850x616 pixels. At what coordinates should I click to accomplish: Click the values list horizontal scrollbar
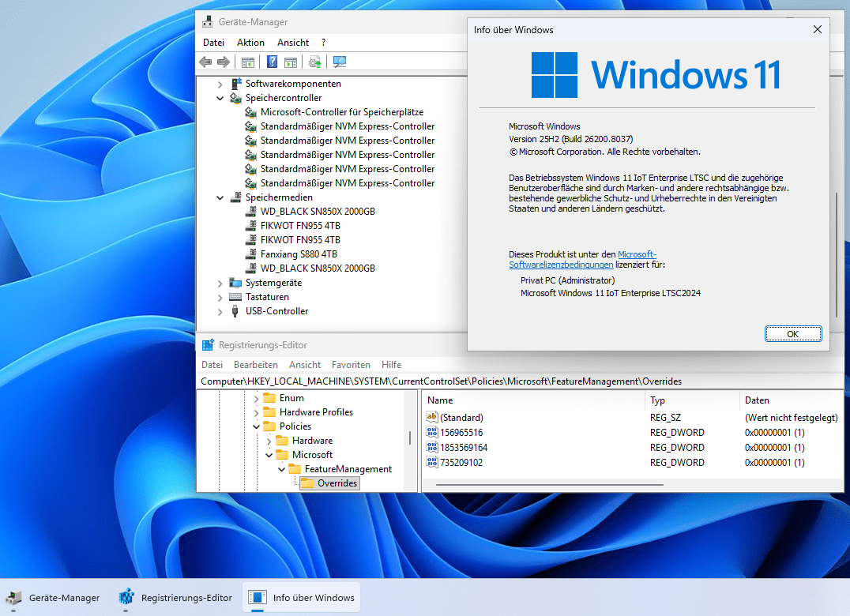pyautogui.click(x=550, y=484)
